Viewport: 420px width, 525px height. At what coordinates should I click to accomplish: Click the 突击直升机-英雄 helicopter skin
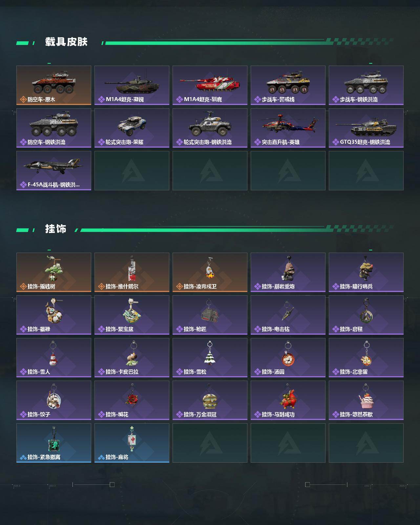pyautogui.click(x=288, y=128)
